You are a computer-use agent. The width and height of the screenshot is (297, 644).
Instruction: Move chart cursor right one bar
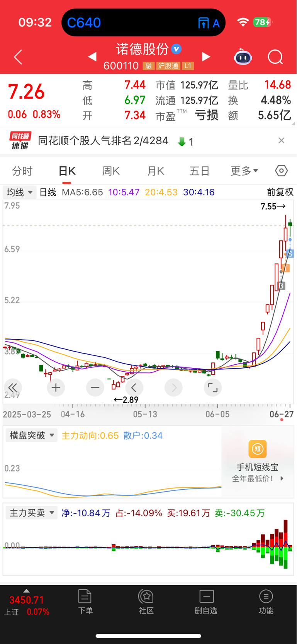(x=174, y=388)
